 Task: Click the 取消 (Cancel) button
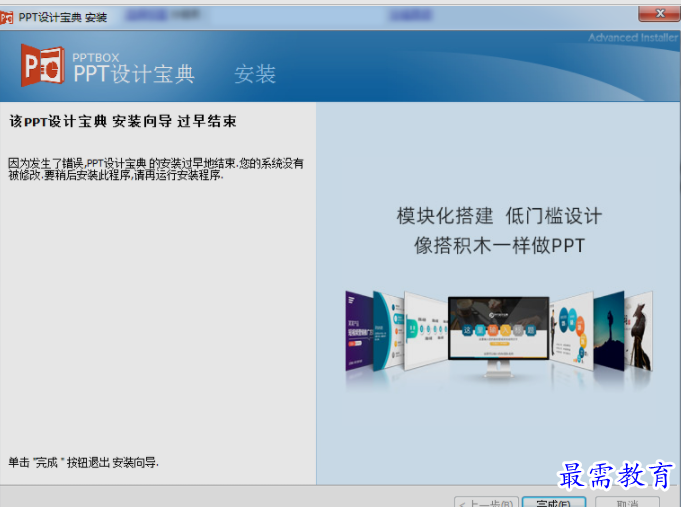point(627,503)
